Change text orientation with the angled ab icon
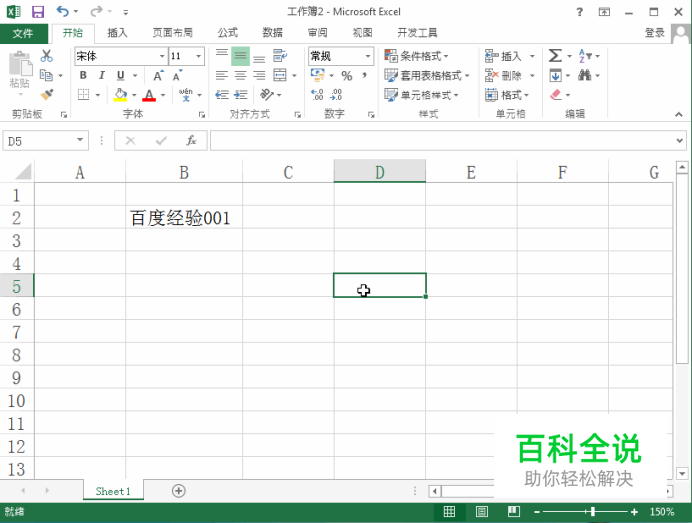 tap(267, 94)
